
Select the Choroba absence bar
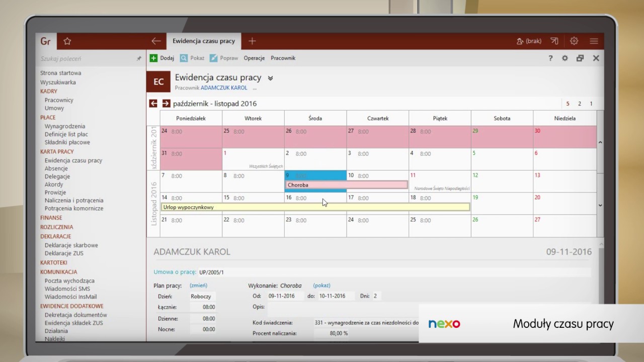point(347,185)
